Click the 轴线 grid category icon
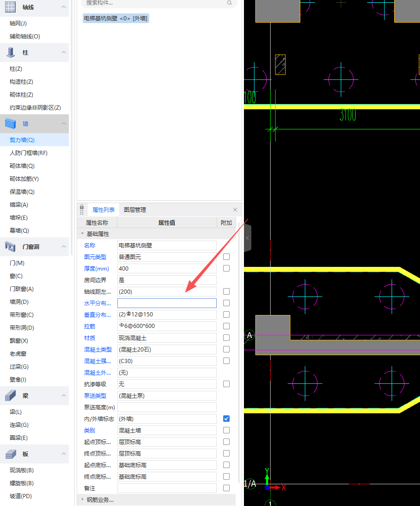Image resolution: width=420 pixels, height=506 pixels. (10, 7)
